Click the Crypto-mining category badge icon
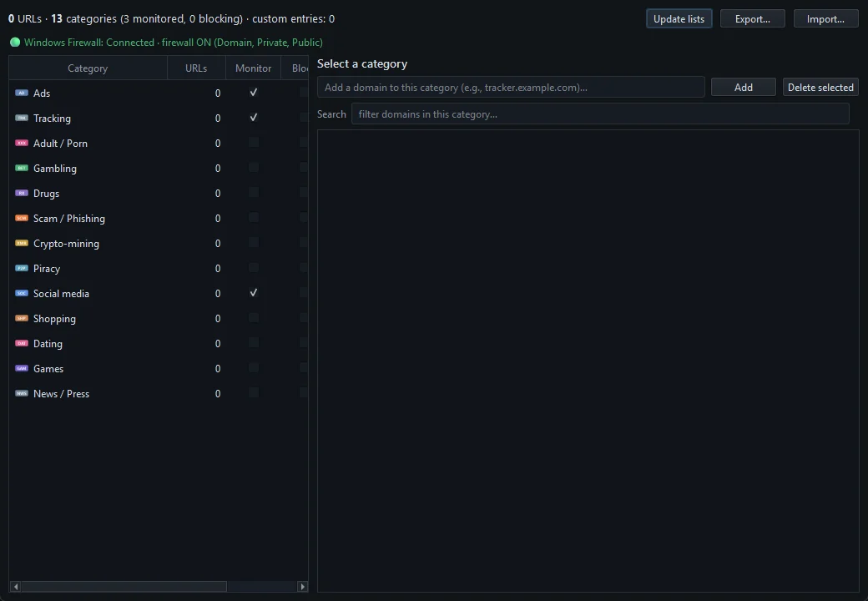 [x=22, y=243]
